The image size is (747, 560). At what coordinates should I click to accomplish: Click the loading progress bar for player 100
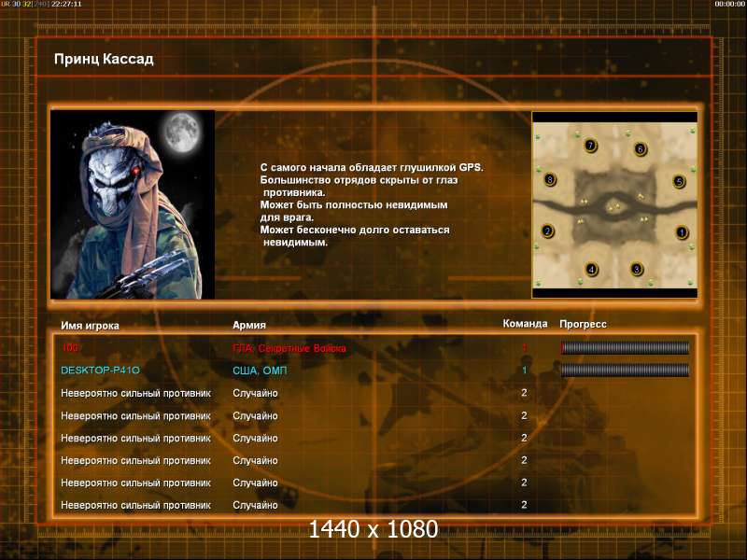pos(625,348)
